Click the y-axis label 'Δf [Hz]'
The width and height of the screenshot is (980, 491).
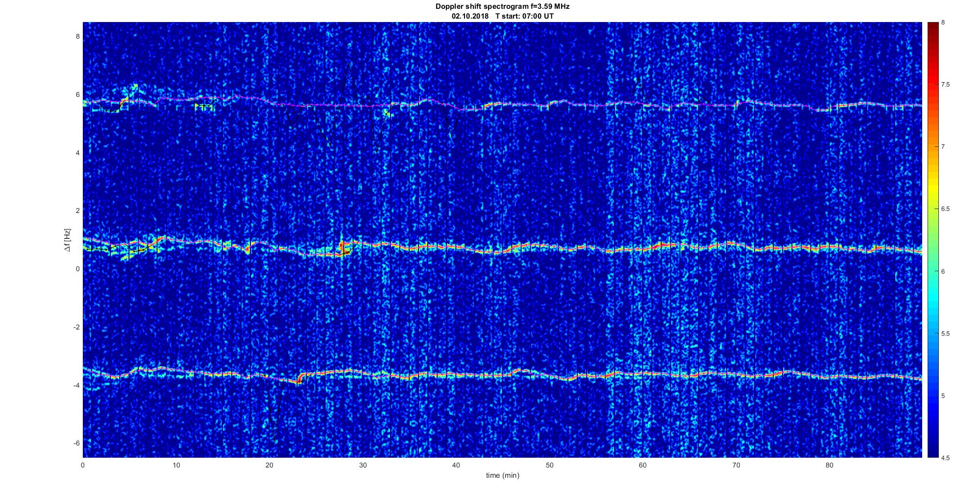click(x=67, y=240)
